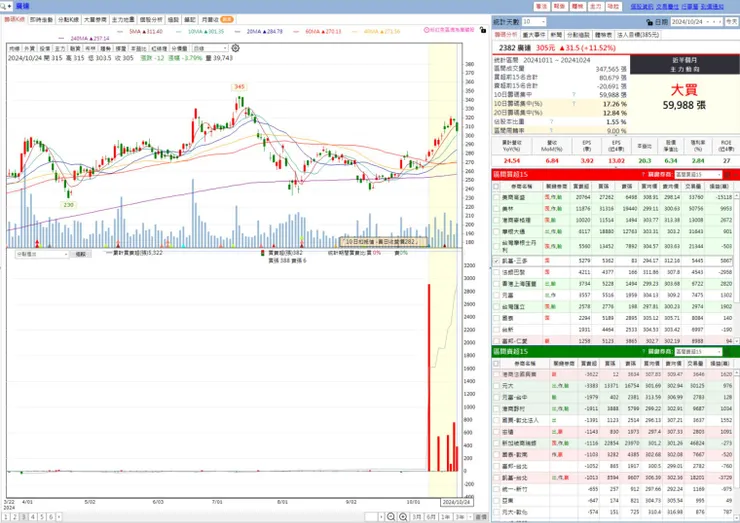Open the 法人目標(385元) tab
Viewport: 740px width, 523px height.
(x=638, y=35)
